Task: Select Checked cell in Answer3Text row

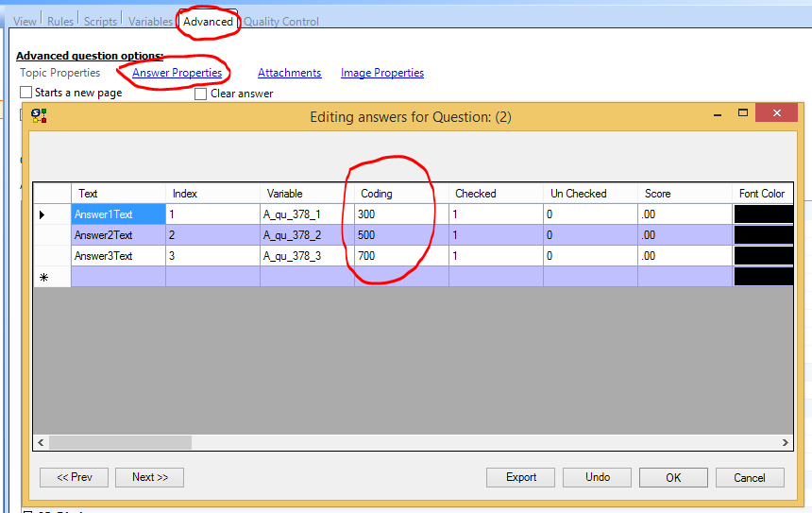Action: point(496,255)
